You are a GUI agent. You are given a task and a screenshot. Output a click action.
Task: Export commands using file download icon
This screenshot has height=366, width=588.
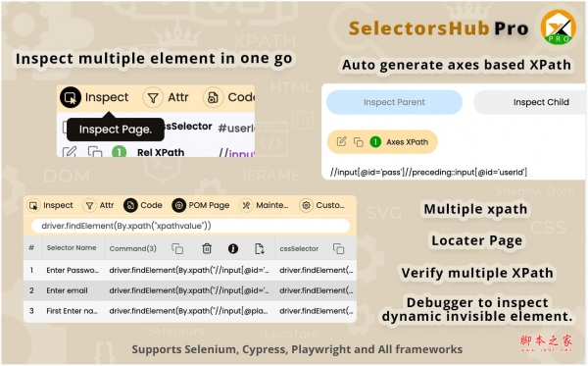pos(259,248)
